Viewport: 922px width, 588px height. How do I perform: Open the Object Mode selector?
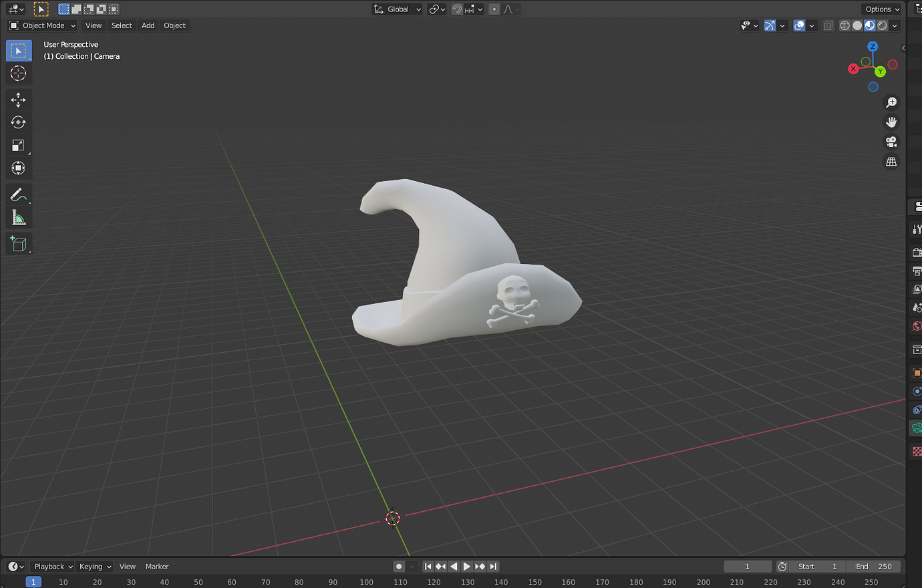pyautogui.click(x=43, y=25)
